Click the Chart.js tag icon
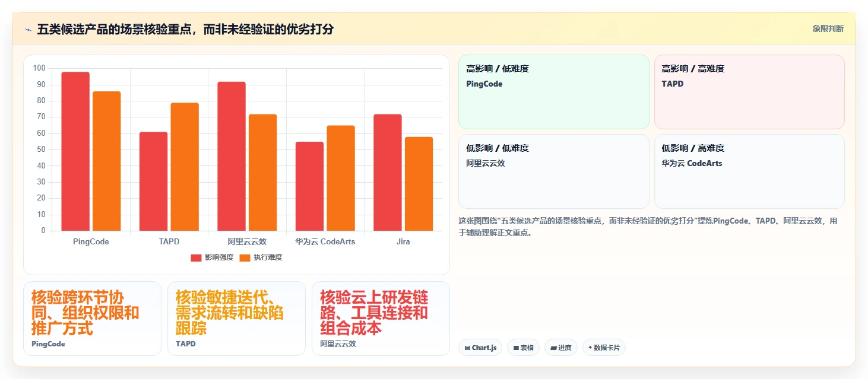Image resolution: width=868 pixels, height=379 pixels. [x=468, y=348]
